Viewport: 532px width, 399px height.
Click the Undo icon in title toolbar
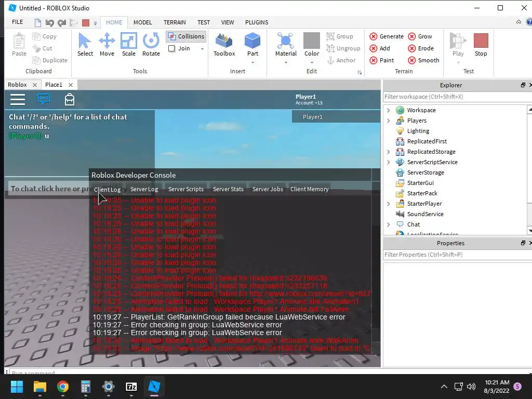pyautogui.click(x=49, y=23)
